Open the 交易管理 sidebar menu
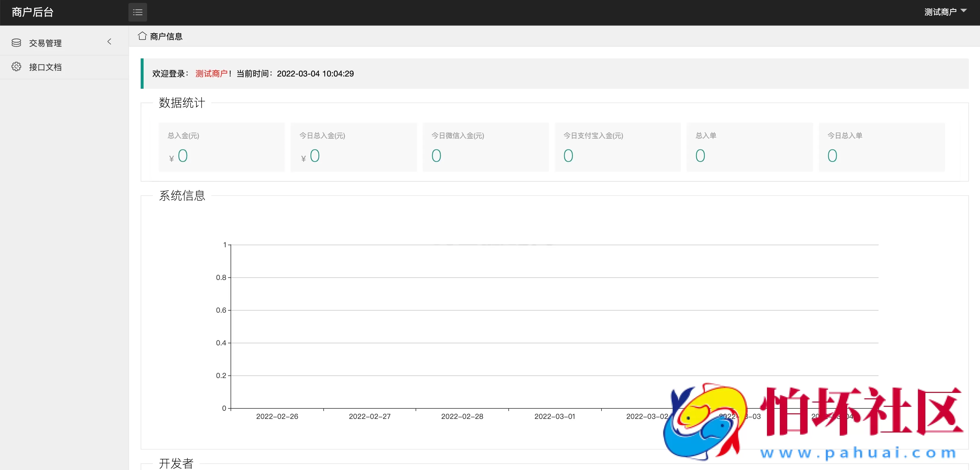This screenshot has width=980, height=470. 45,43
